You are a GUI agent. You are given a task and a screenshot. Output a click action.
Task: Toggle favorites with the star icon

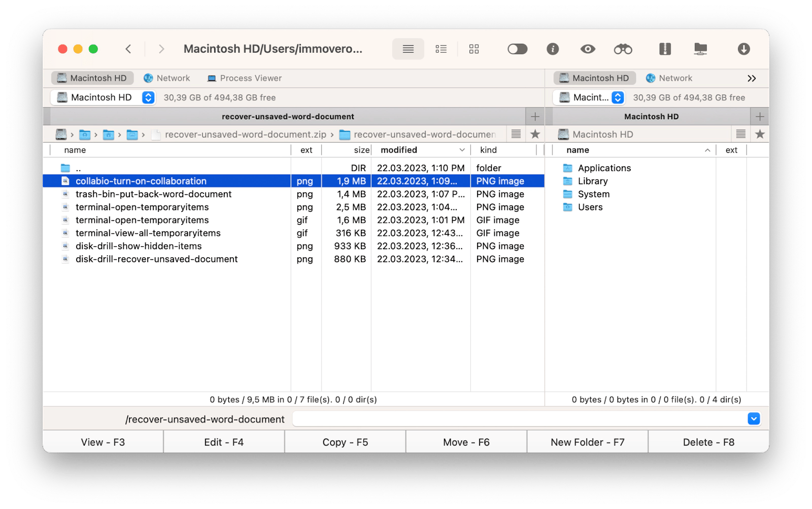[x=535, y=134]
